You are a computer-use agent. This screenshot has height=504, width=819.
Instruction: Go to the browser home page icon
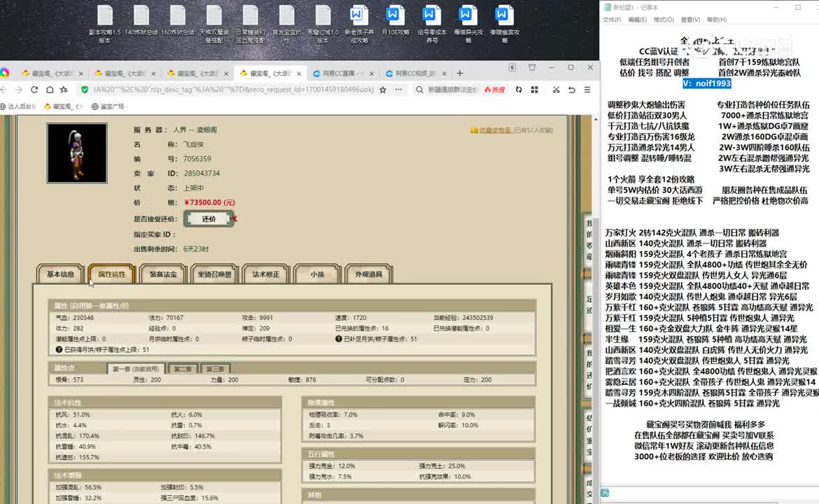tap(49, 90)
